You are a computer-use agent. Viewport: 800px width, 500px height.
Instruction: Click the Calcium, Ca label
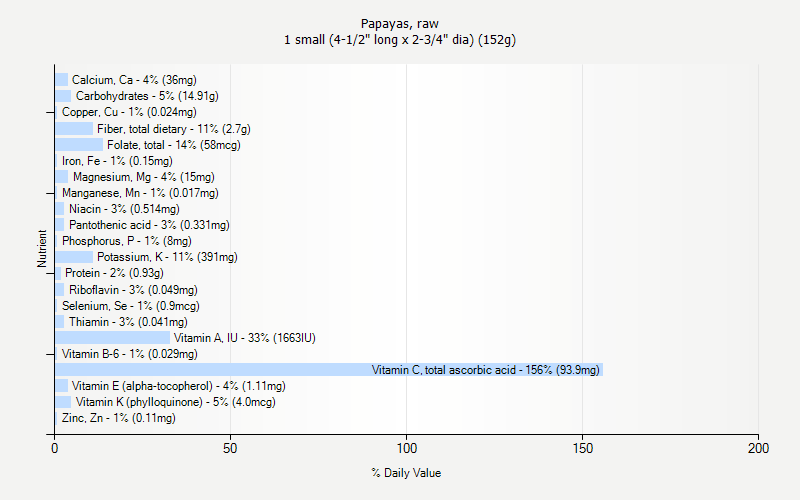[x=134, y=80]
